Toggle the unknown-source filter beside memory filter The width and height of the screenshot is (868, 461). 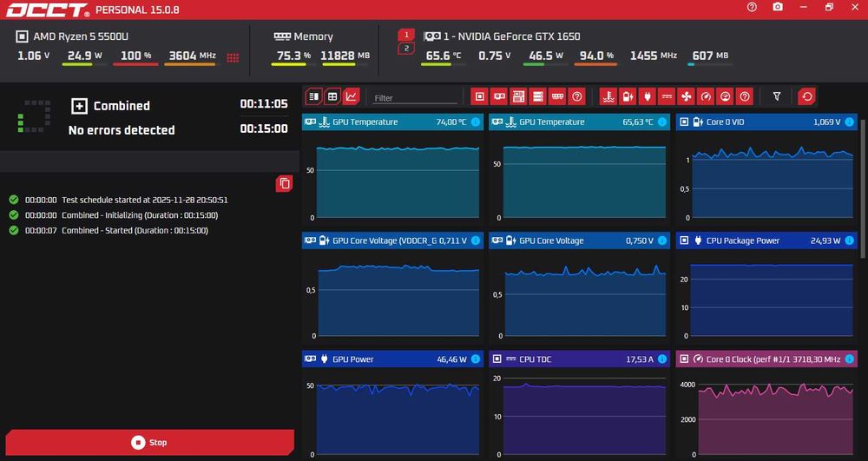[x=577, y=97]
